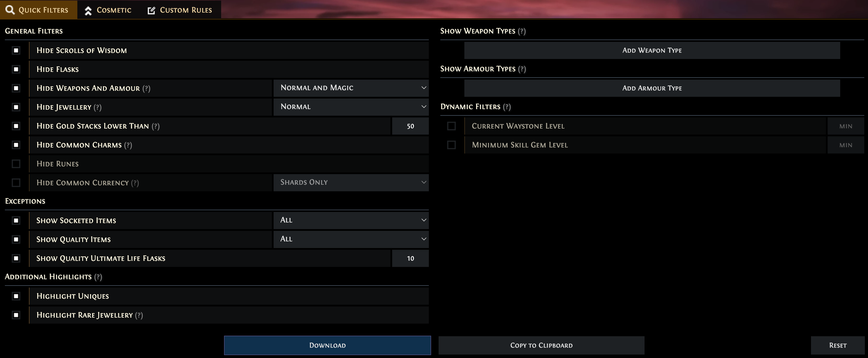Click help (?) next to Show Weapon Types

[x=522, y=31]
